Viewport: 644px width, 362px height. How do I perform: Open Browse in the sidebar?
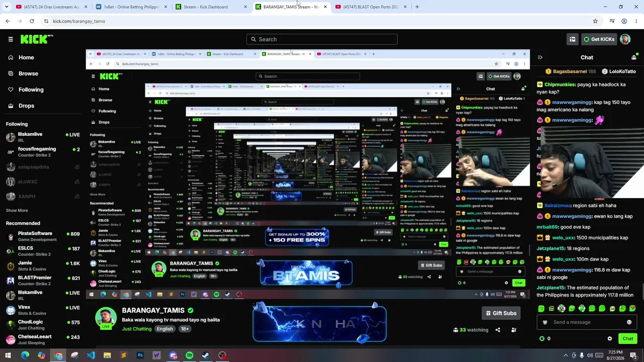[23, 73]
